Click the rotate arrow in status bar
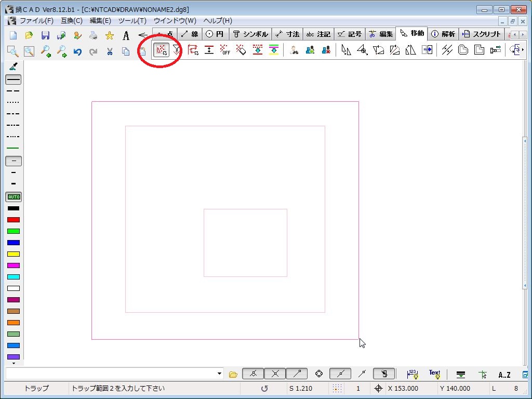Viewport: 532px width, 399px height. [x=264, y=389]
